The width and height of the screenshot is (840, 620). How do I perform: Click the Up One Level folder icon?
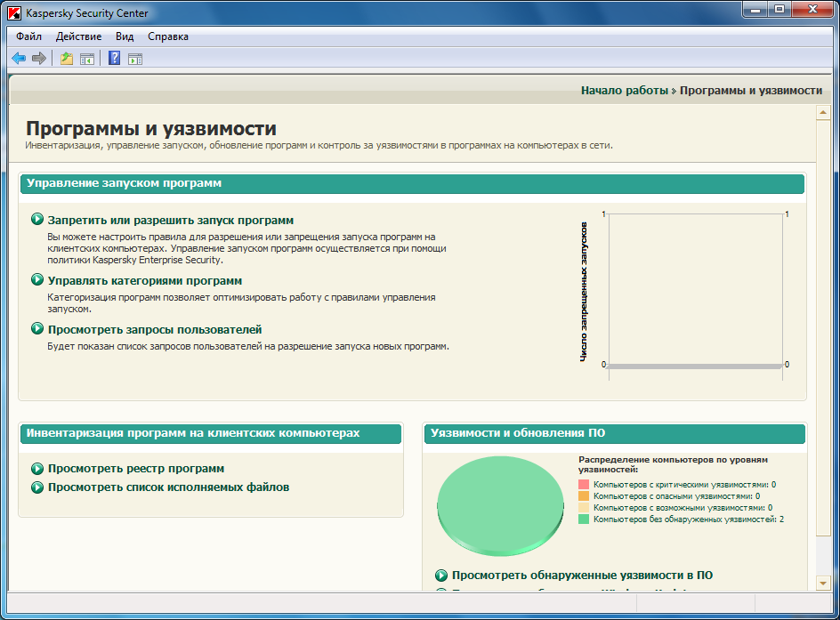66,59
